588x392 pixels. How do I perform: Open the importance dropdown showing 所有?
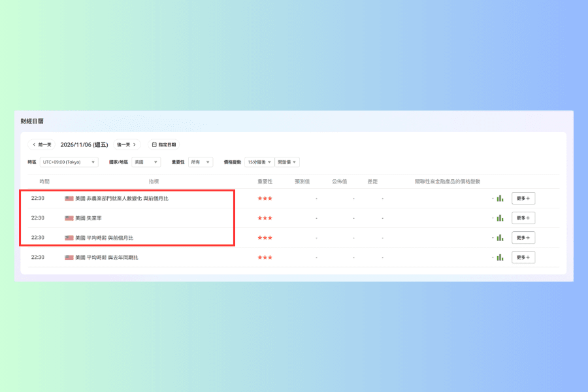pyautogui.click(x=201, y=162)
